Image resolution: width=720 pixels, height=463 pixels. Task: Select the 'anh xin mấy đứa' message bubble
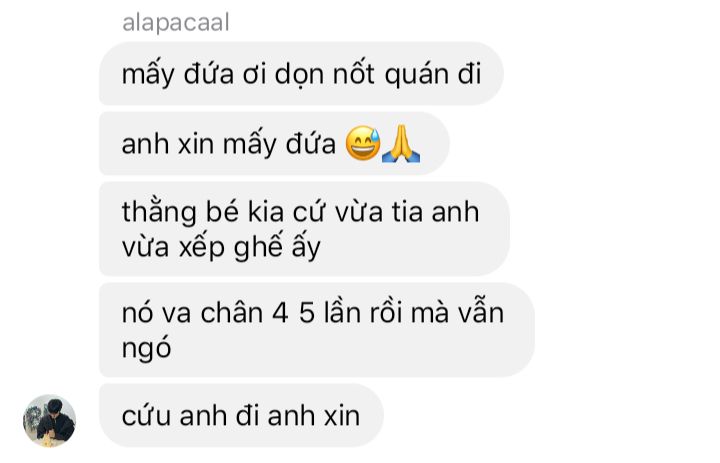coord(274,143)
